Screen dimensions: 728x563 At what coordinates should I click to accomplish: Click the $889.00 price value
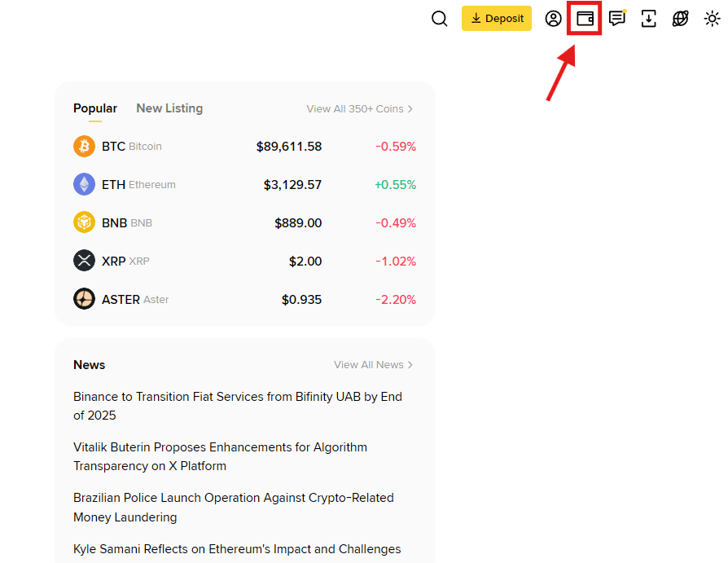coord(298,223)
